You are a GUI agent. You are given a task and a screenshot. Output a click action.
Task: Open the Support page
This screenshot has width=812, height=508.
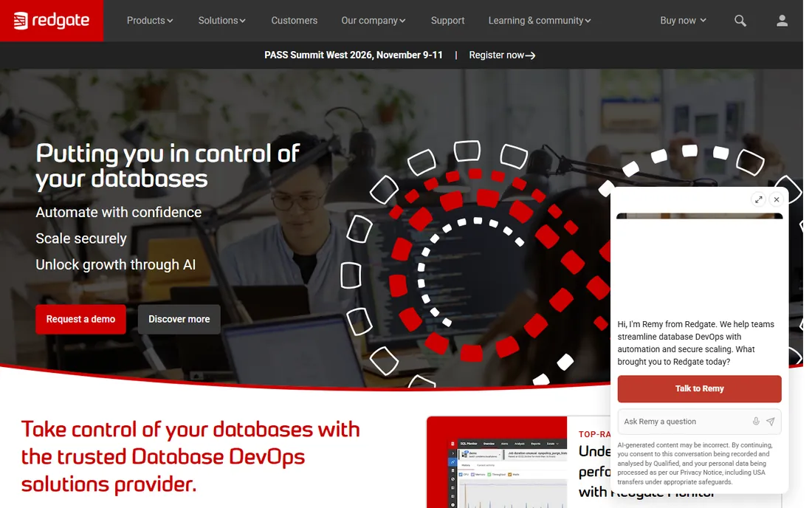point(447,21)
